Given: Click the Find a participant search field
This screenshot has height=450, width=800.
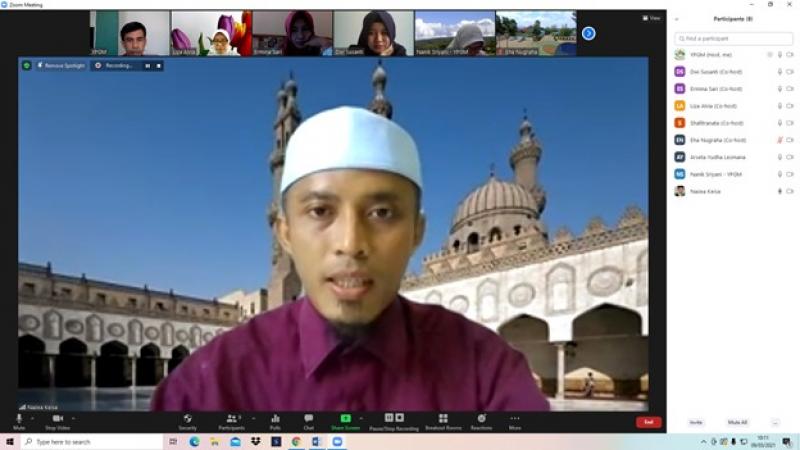Looking at the screenshot, I should pyautogui.click(x=734, y=38).
